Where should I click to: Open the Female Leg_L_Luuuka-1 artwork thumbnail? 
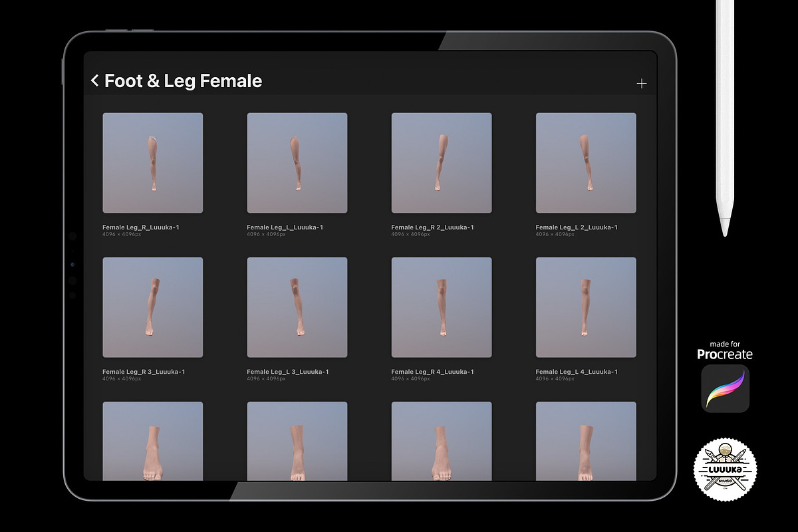[x=297, y=163]
